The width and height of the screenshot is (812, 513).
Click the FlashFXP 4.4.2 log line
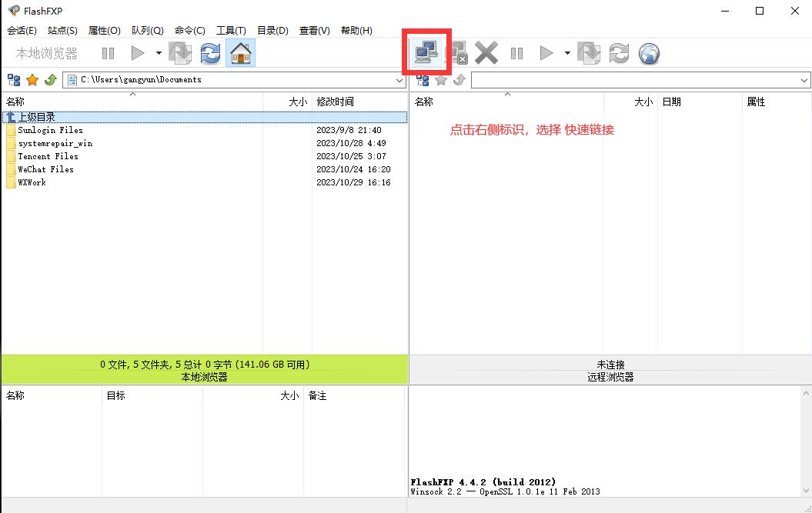tap(483, 482)
